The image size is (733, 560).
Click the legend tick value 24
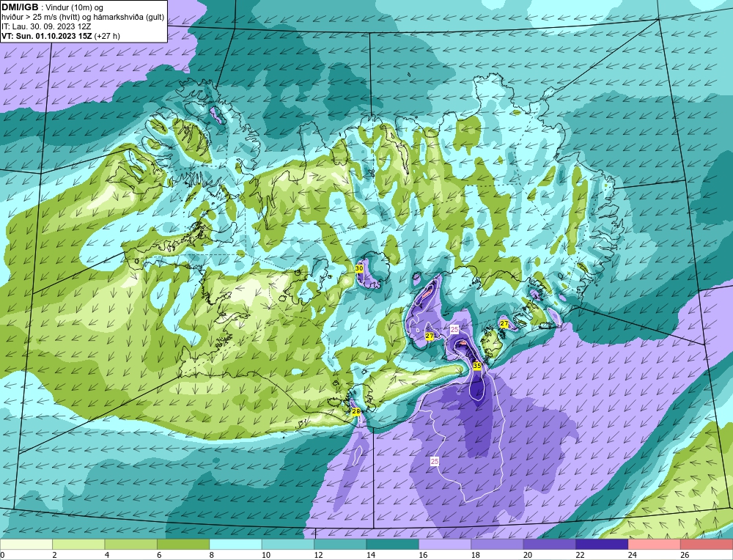tap(633, 555)
